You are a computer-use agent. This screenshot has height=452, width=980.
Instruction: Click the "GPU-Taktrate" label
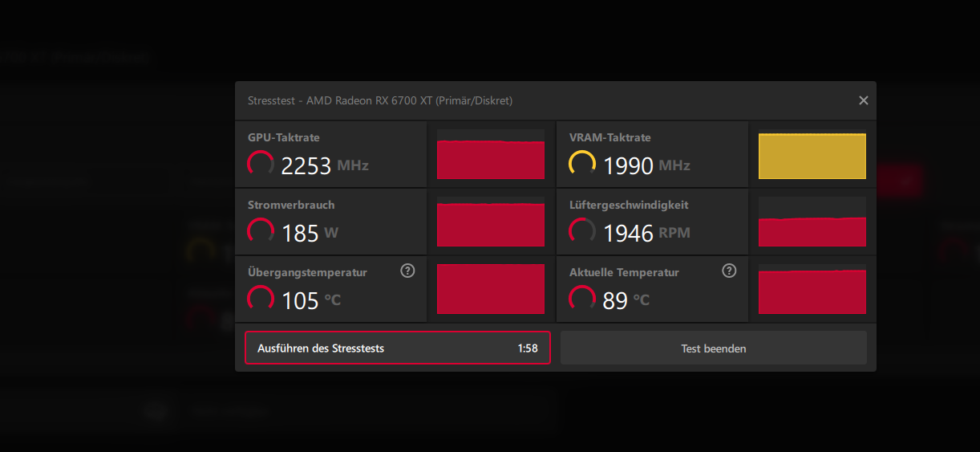(284, 137)
